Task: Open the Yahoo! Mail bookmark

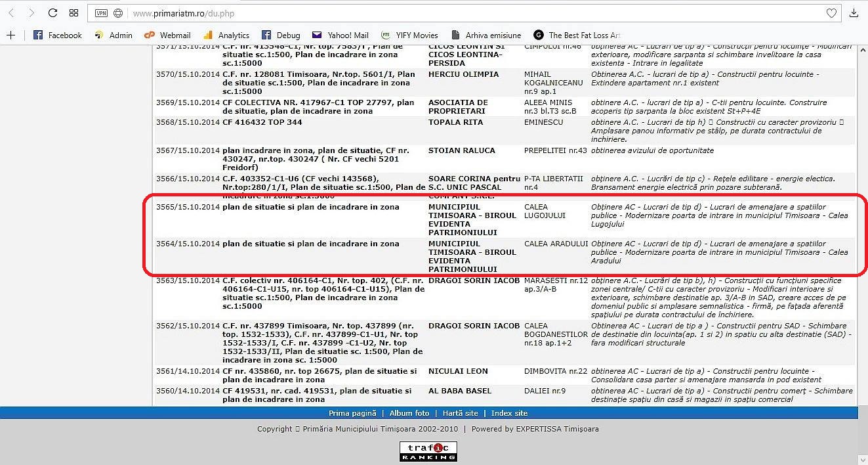Action: click(341, 35)
